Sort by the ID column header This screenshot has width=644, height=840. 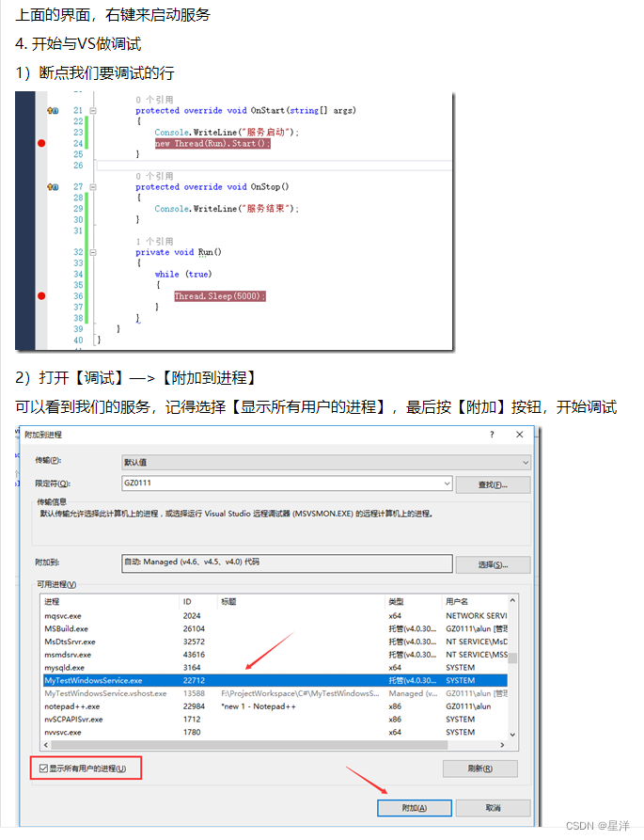click(198, 602)
